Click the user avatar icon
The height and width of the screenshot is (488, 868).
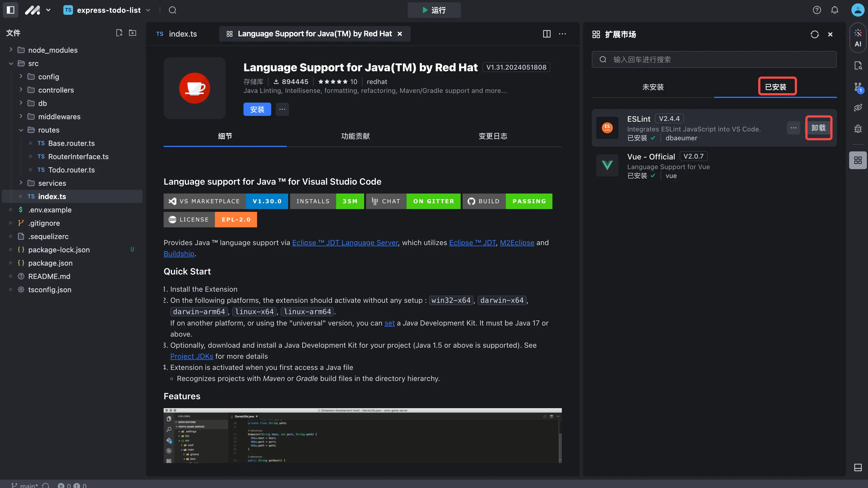(857, 10)
